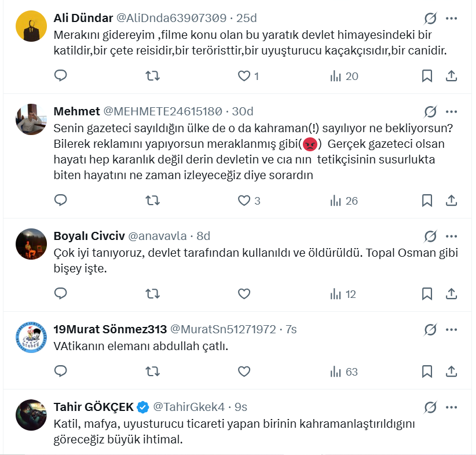Open Grok icon on Tahir GÖKÇEK's tweet

click(430, 406)
